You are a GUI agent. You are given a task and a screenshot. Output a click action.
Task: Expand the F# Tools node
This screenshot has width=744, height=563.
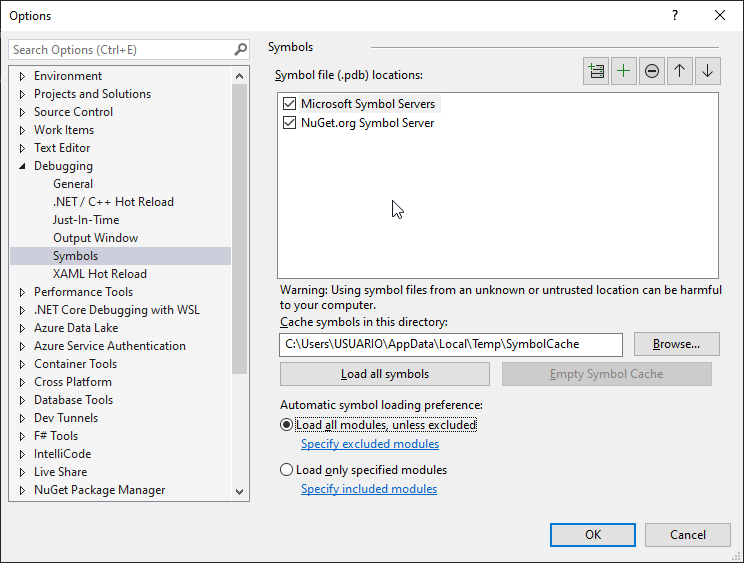[x=22, y=436]
